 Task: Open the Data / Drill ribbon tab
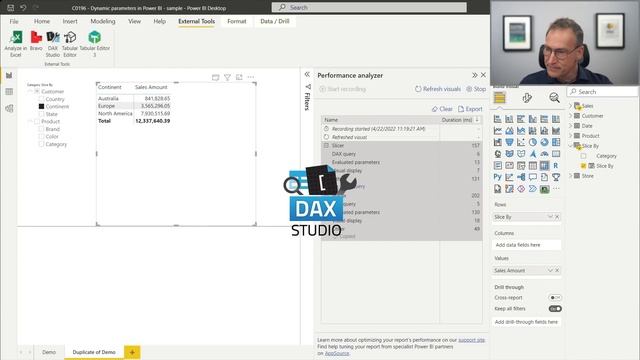(275, 21)
